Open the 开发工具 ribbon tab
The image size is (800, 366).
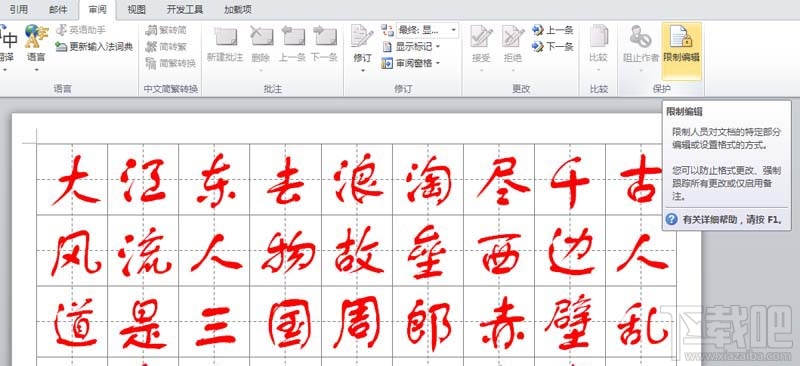185,9
